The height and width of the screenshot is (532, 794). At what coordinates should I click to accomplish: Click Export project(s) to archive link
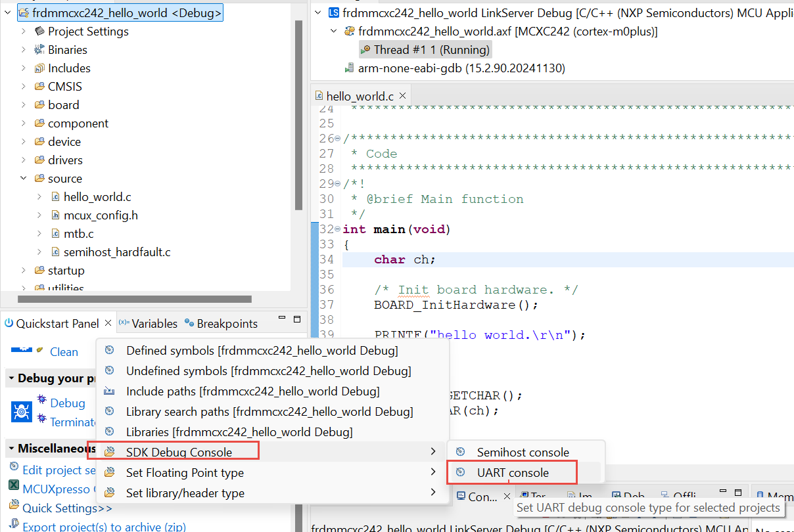coord(104,527)
